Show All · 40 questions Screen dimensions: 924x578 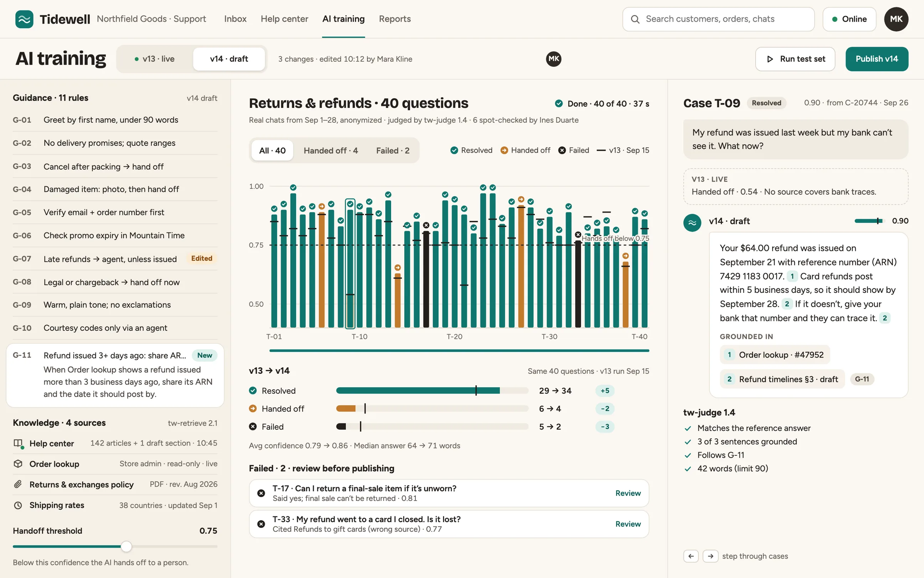point(272,150)
